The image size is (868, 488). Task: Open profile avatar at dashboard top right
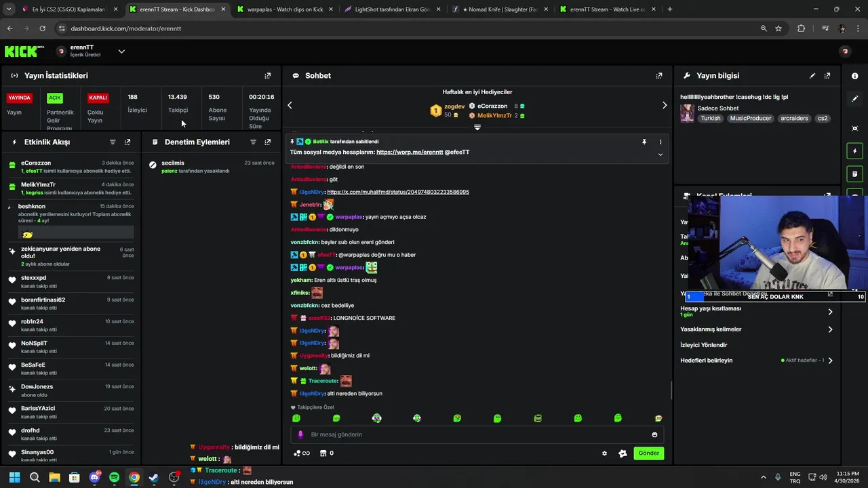tap(845, 52)
